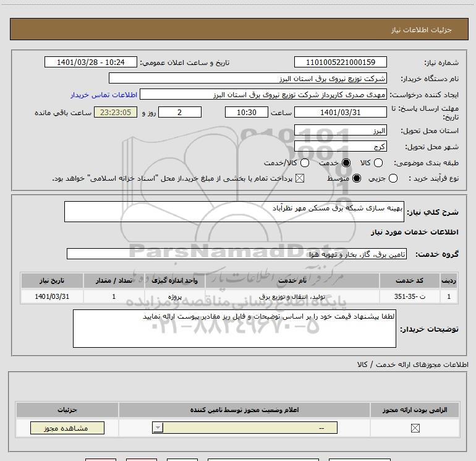Click the تاریخ نیاز column header
The image size is (476, 461).
[x=52, y=280]
